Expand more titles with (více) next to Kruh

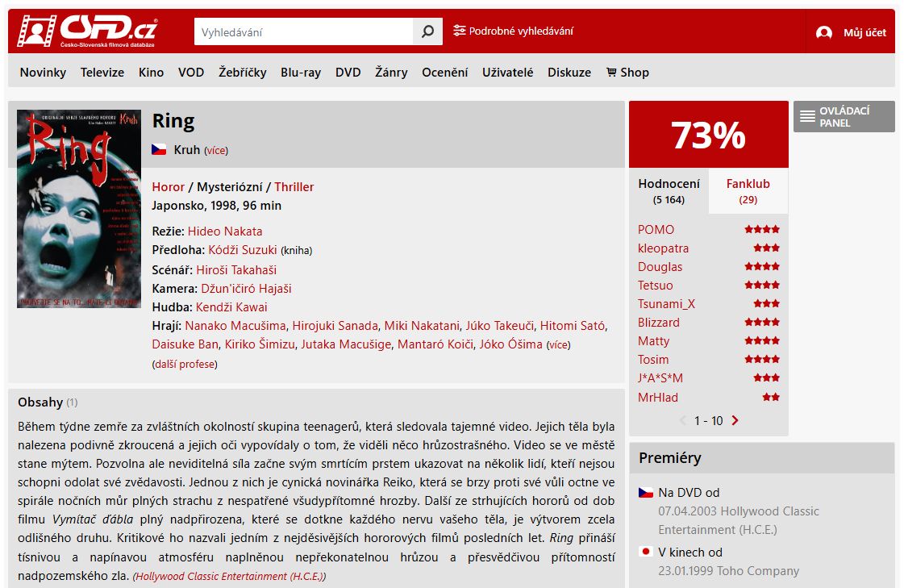[216, 151]
